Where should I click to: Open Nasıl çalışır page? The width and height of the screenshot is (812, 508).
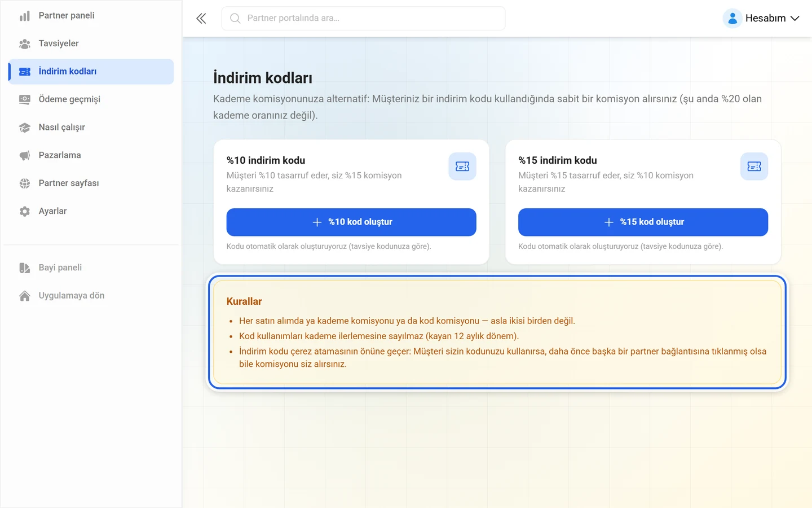[x=91, y=128]
